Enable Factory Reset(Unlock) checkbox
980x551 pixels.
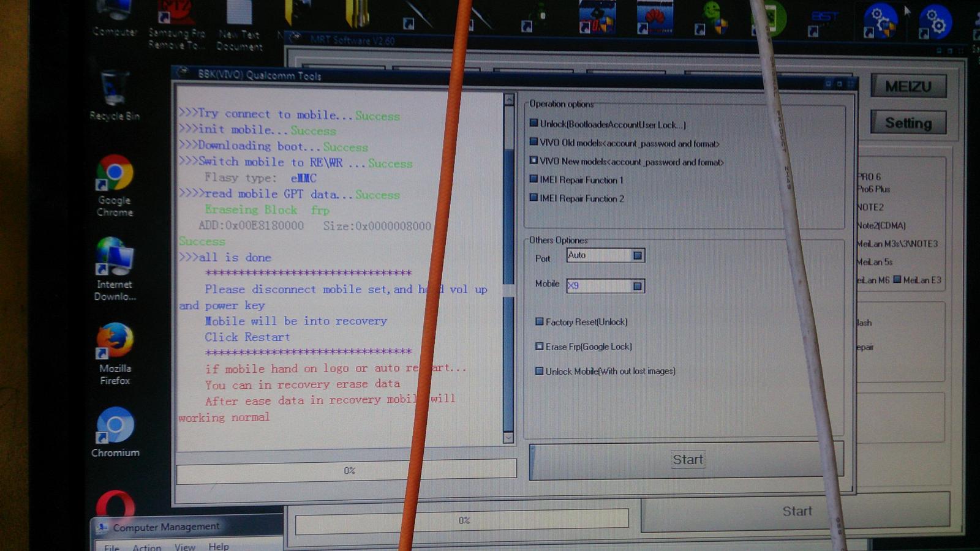[539, 321]
